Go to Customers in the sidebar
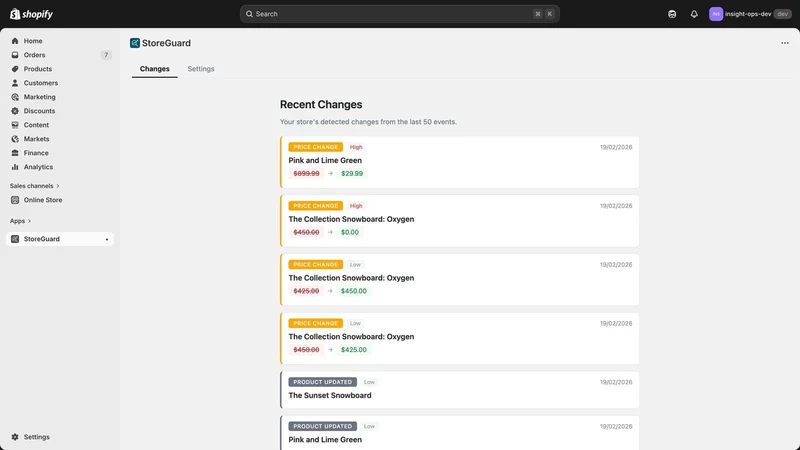 point(60,83)
